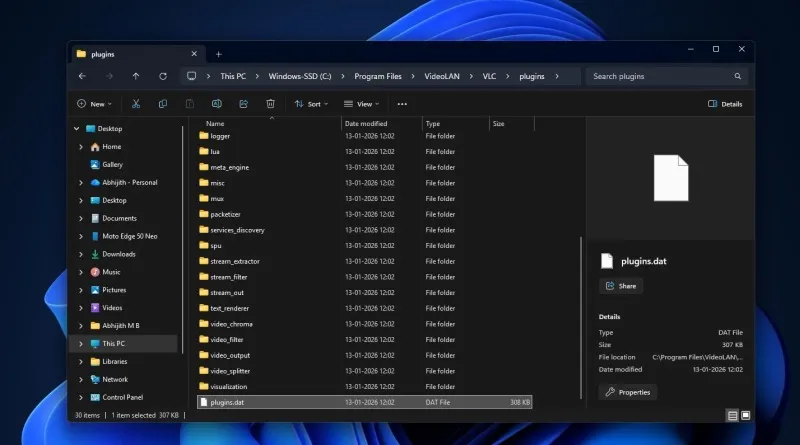Switch to large thumbnails view icon

click(745, 415)
